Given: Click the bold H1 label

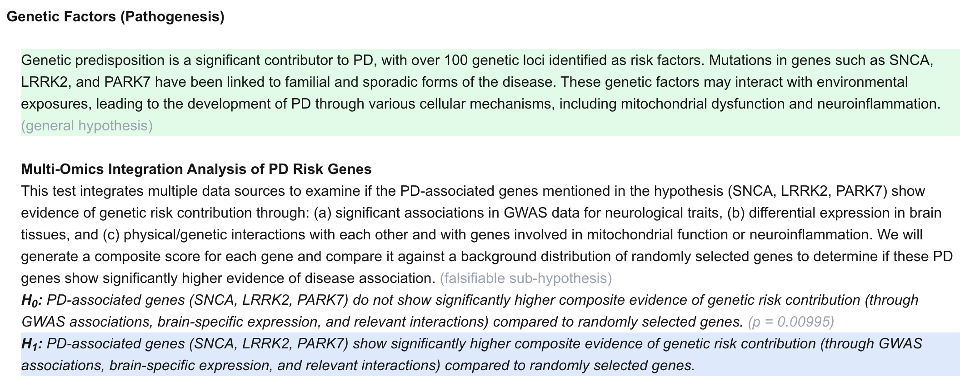Looking at the screenshot, I should click(32, 344).
